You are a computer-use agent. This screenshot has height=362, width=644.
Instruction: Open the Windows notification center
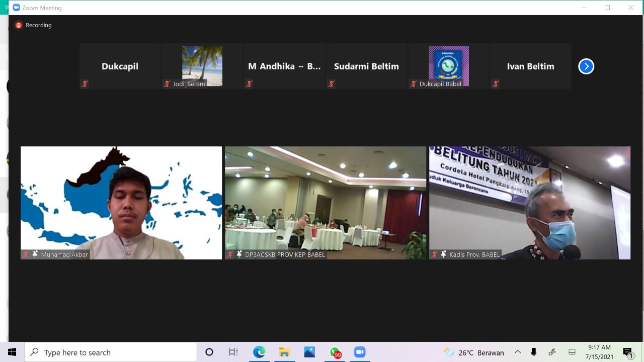627,352
